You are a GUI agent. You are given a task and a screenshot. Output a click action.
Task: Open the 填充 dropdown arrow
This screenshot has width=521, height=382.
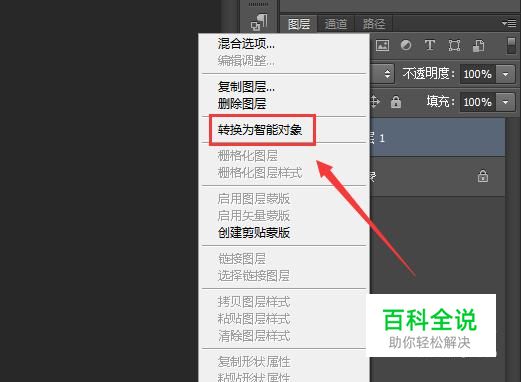[505, 102]
